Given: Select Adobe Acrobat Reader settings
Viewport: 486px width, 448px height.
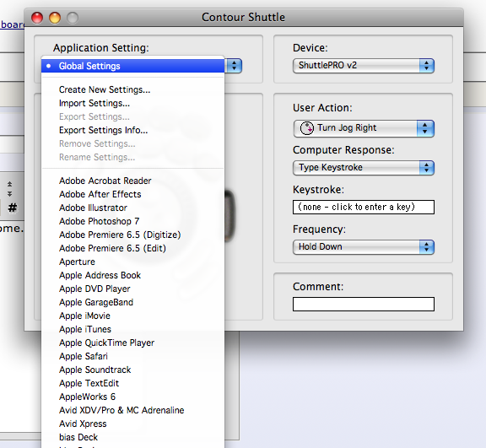Looking at the screenshot, I should [132, 181].
